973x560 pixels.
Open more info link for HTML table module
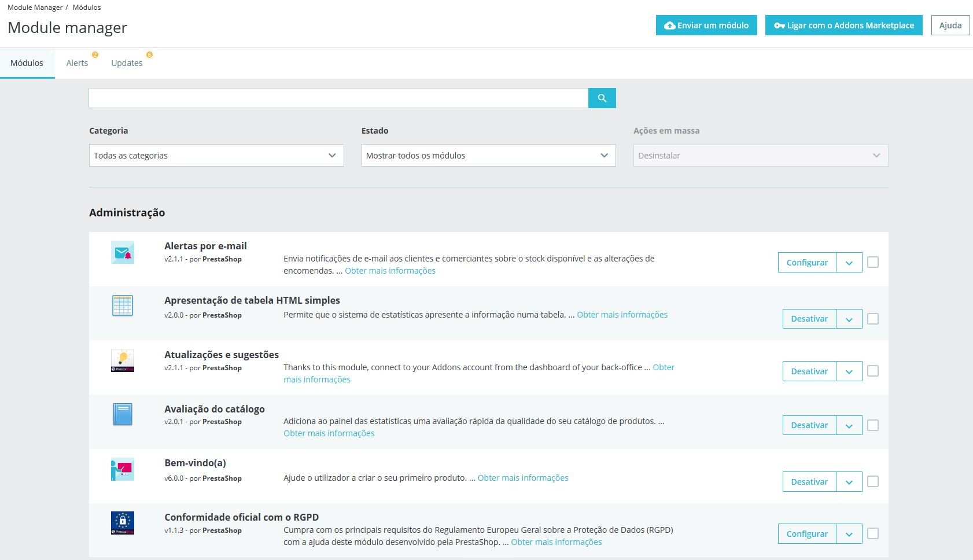[622, 315]
